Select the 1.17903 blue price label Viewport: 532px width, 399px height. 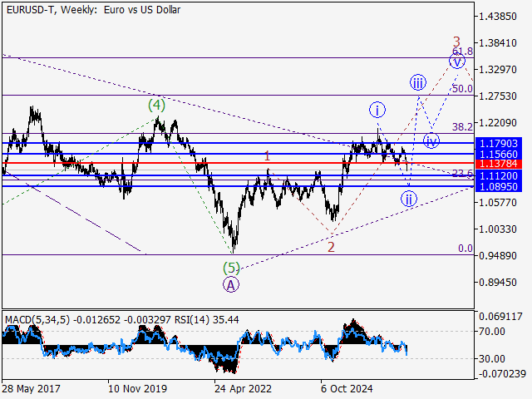(x=499, y=144)
